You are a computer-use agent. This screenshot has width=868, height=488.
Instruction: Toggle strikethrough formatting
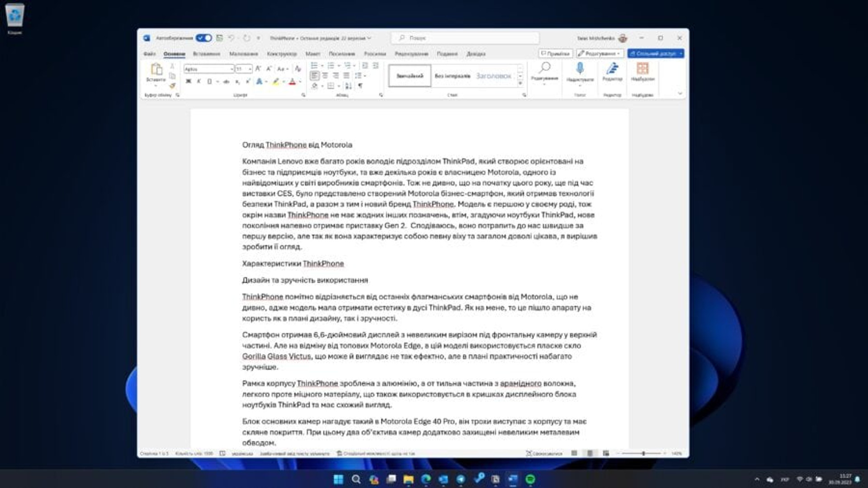pyautogui.click(x=226, y=82)
